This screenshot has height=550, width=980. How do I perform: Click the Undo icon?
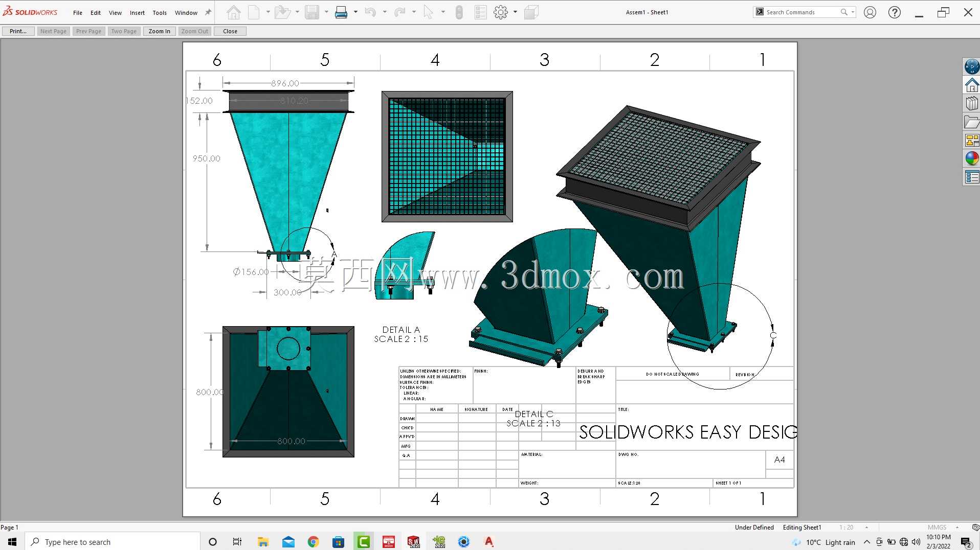(371, 12)
